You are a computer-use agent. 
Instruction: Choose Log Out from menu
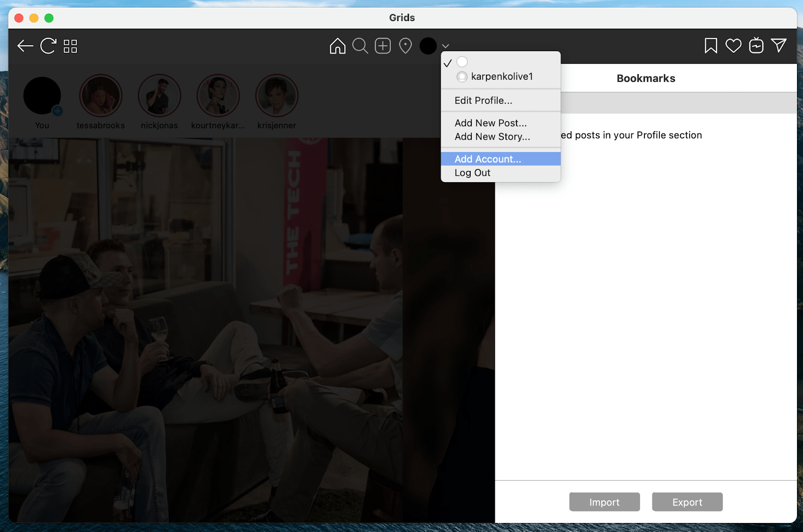(500, 173)
